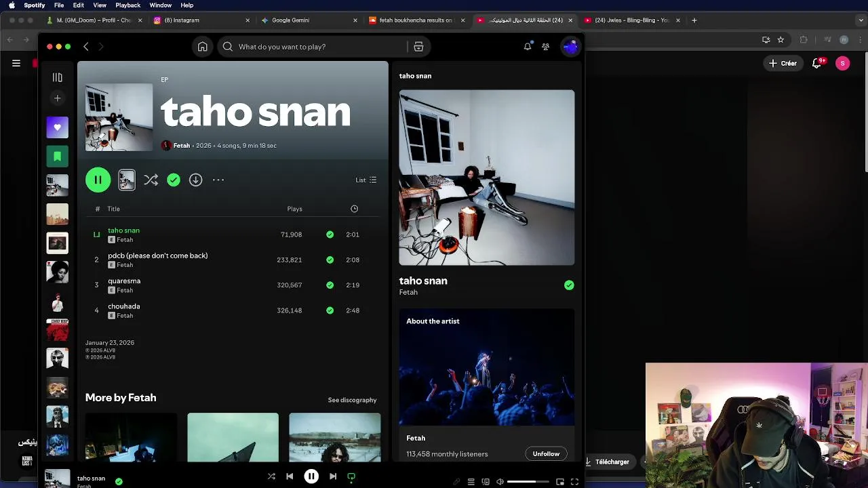Open Spotify menu in macOS menu bar

point(35,5)
